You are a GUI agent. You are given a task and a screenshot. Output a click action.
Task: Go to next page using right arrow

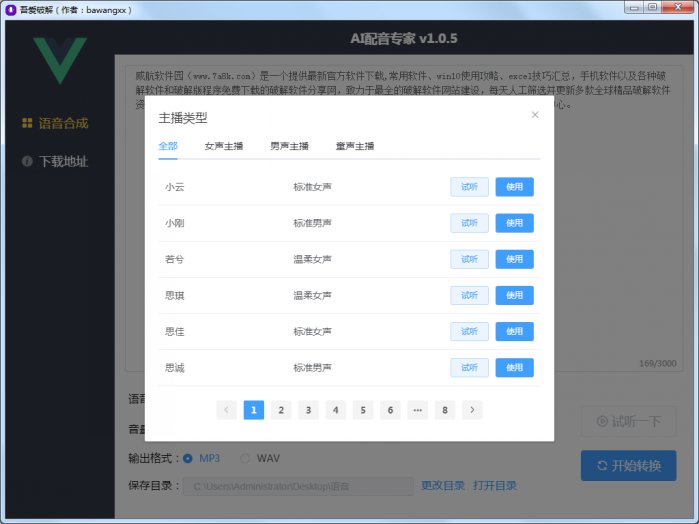click(x=472, y=409)
